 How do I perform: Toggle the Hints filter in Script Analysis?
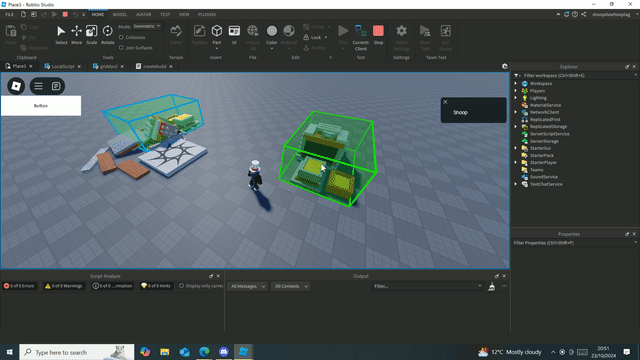point(156,286)
